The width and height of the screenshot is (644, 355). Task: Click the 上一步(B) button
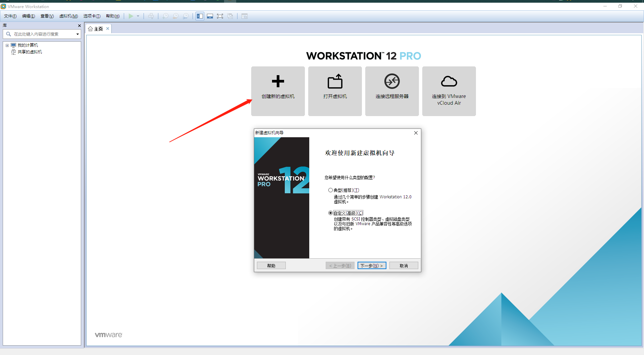(340, 266)
